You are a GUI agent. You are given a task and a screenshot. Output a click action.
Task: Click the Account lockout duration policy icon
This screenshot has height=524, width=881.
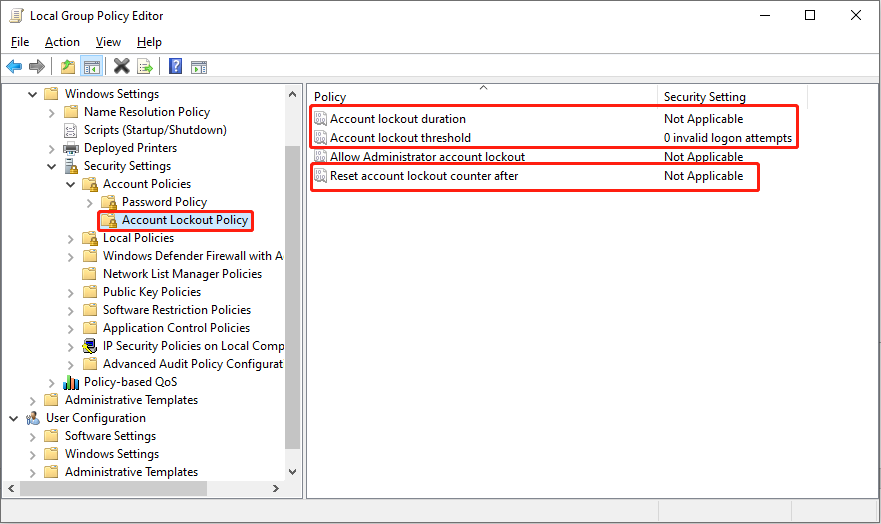pyautogui.click(x=320, y=119)
